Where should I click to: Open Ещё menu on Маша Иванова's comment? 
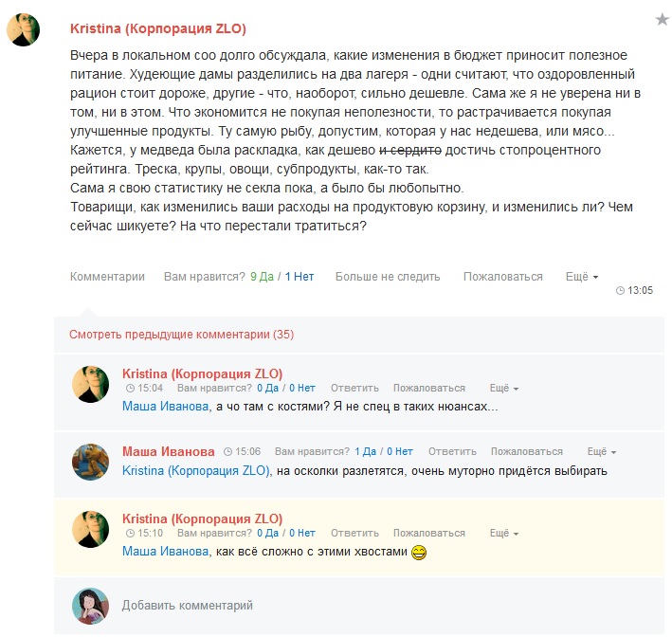click(601, 451)
